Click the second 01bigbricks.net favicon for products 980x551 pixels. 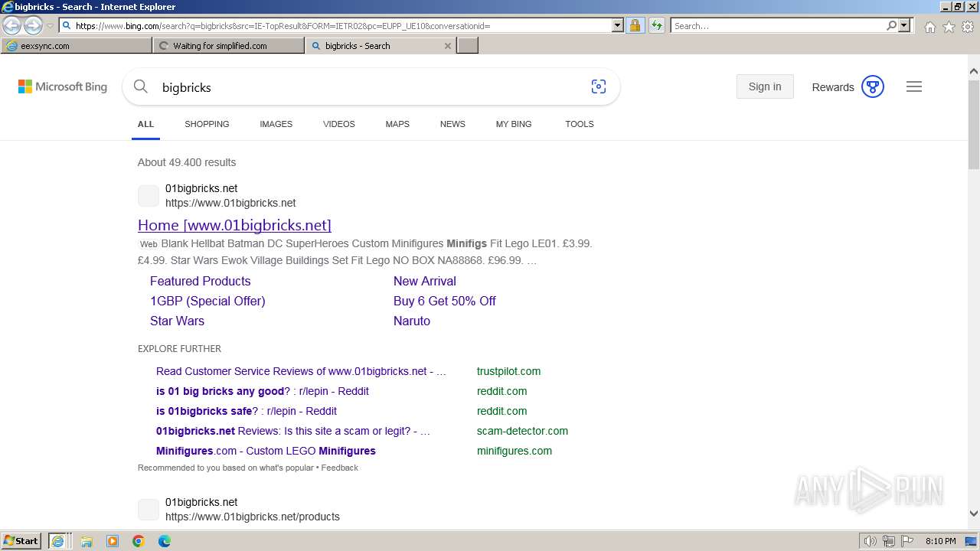pyautogui.click(x=149, y=510)
